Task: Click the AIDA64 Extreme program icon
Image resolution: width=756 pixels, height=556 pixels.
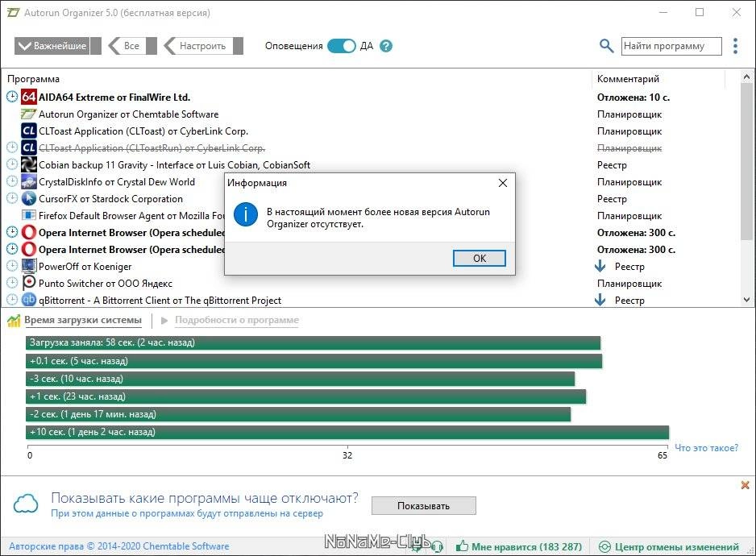Action: 28,97
